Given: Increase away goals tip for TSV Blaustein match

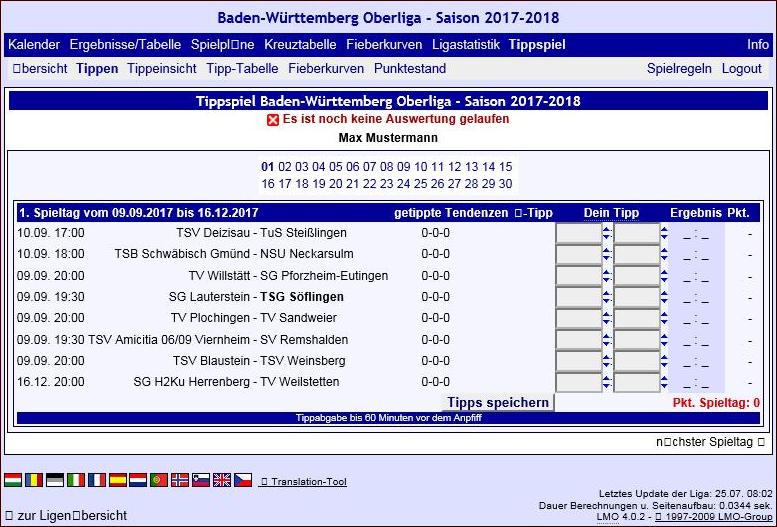Looking at the screenshot, I should pos(665,356).
